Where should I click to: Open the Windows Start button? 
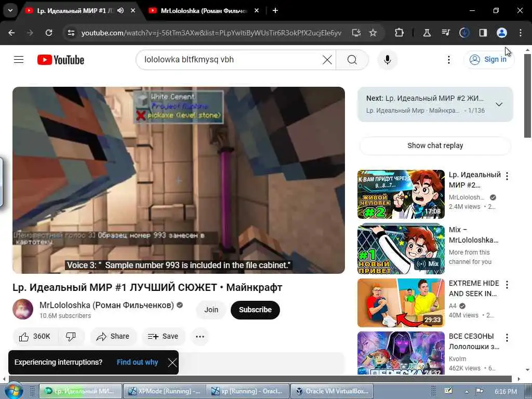(x=13, y=391)
